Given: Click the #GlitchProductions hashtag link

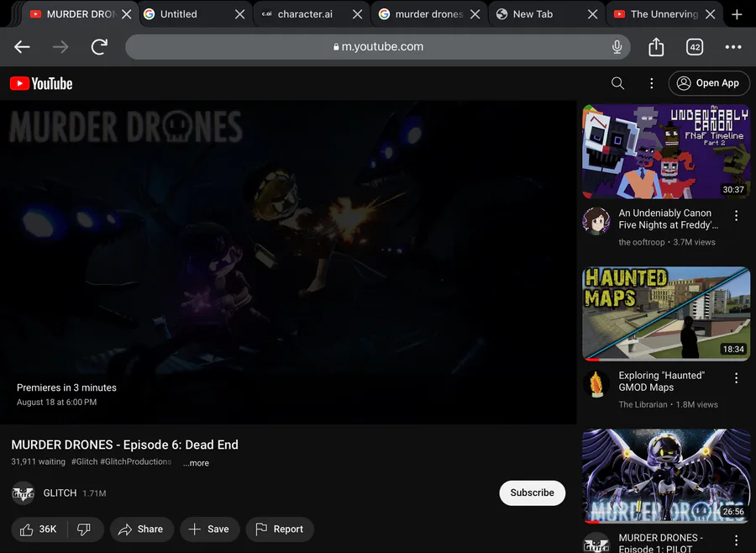Looking at the screenshot, I should 136,461.
